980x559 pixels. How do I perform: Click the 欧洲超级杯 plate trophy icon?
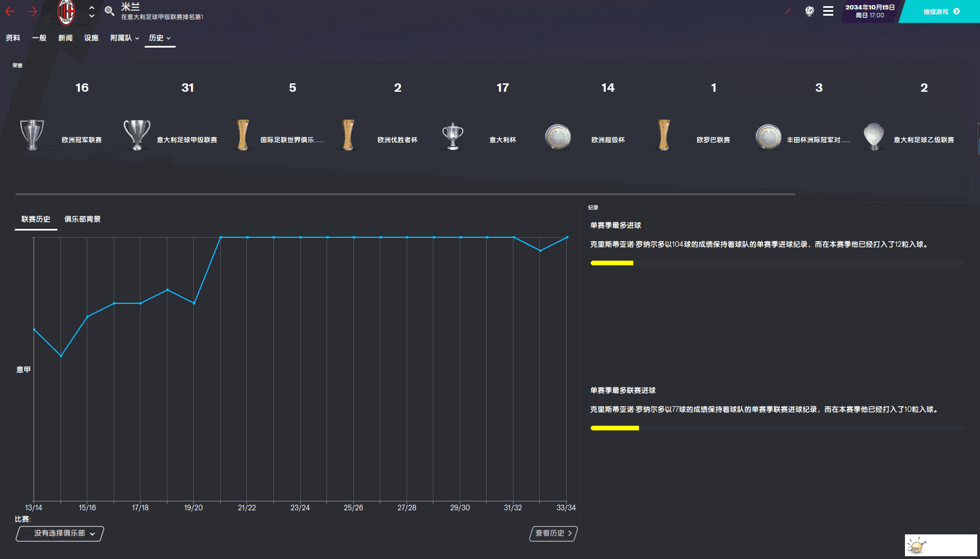[x=558, y=136]
